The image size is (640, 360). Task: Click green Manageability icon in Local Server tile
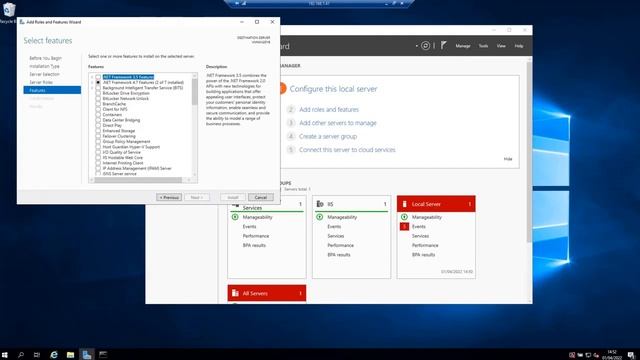[404, 217]
